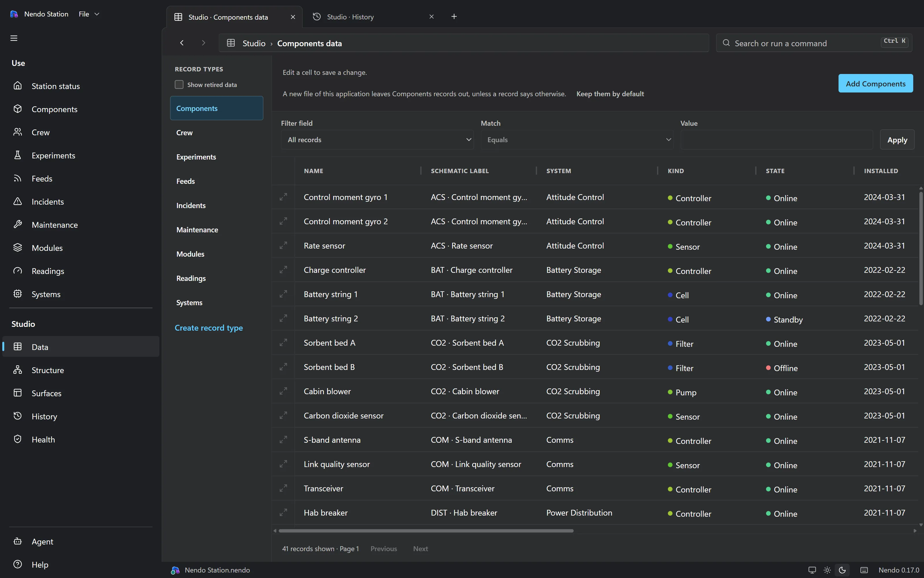This screenshot has height=578, width=924.
Task: Switch to the Studio · History tab
Action: click(373, 17)
